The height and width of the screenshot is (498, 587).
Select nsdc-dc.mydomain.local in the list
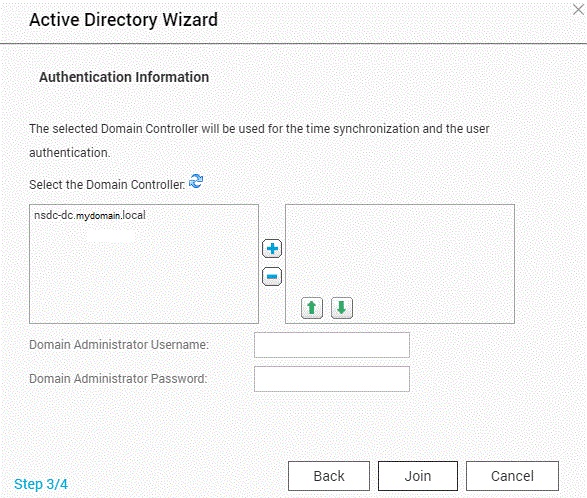(90, 215)
